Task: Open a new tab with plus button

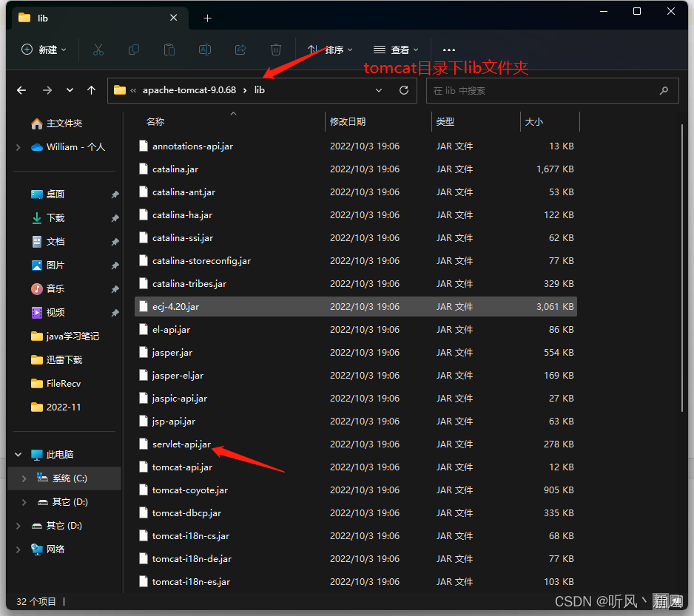Action: 207,18
